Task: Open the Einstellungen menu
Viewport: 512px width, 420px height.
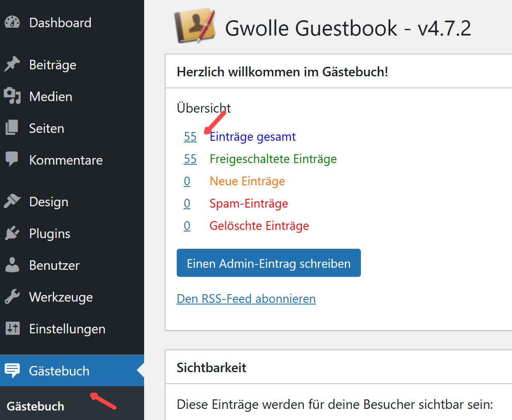Action: coord(67,329)
